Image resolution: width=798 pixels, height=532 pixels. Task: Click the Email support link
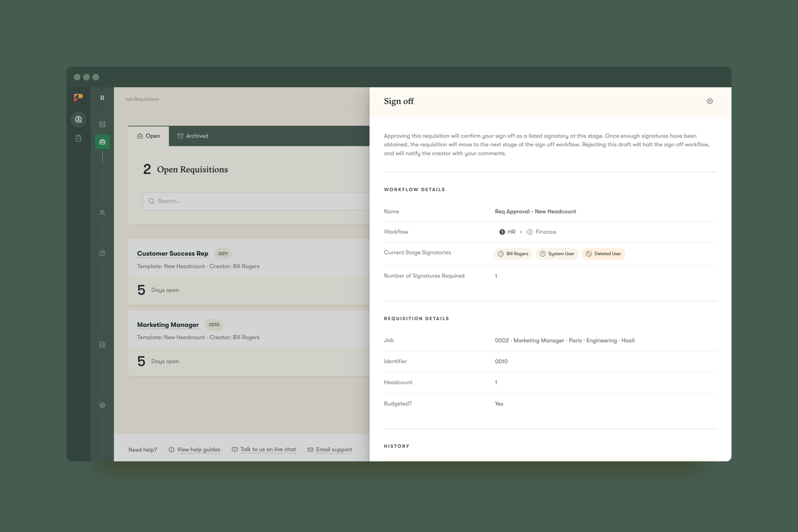tap(334, 450)
